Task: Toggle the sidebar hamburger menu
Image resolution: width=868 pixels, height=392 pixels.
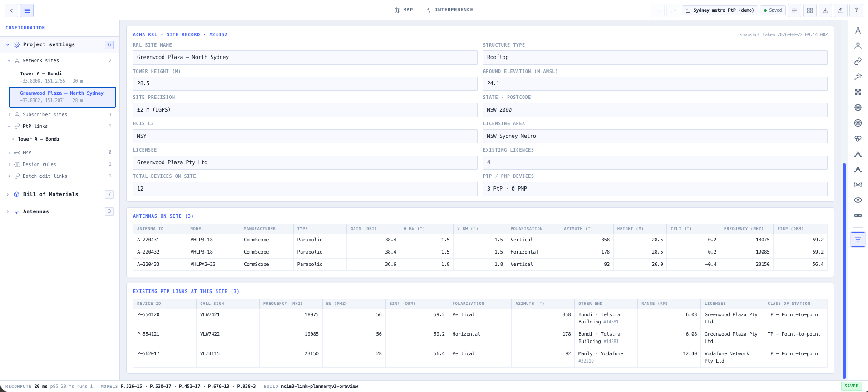Action: coord(27,10)
